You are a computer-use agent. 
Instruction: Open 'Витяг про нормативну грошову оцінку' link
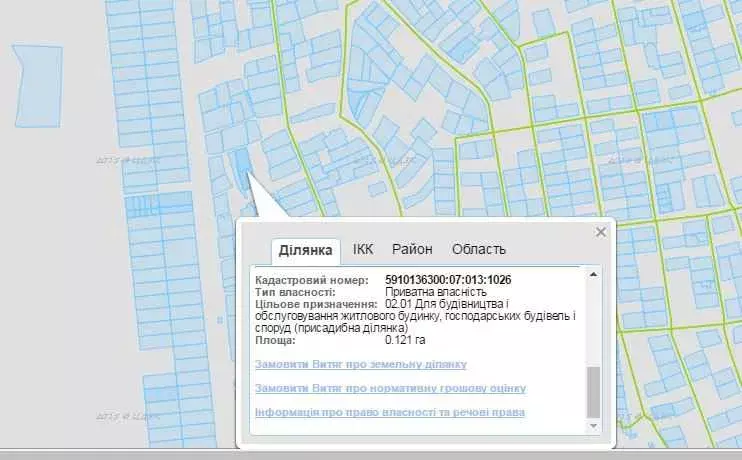(390, 388)
